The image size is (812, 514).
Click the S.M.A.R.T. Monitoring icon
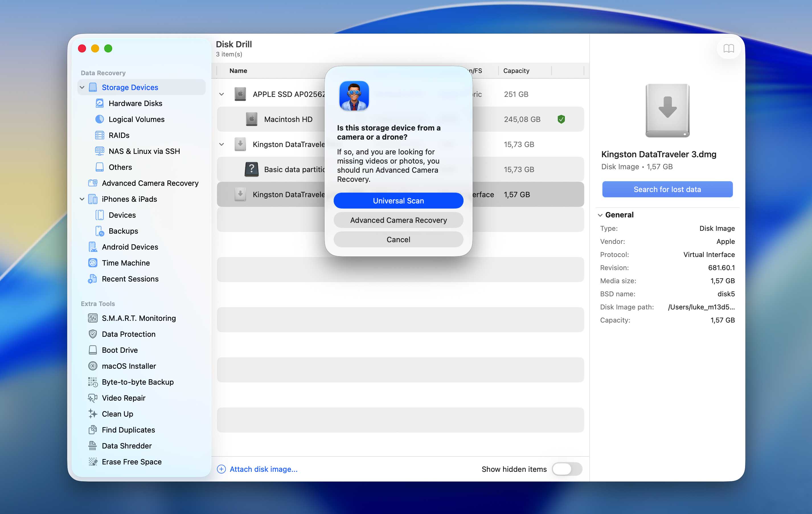[93, 318]
